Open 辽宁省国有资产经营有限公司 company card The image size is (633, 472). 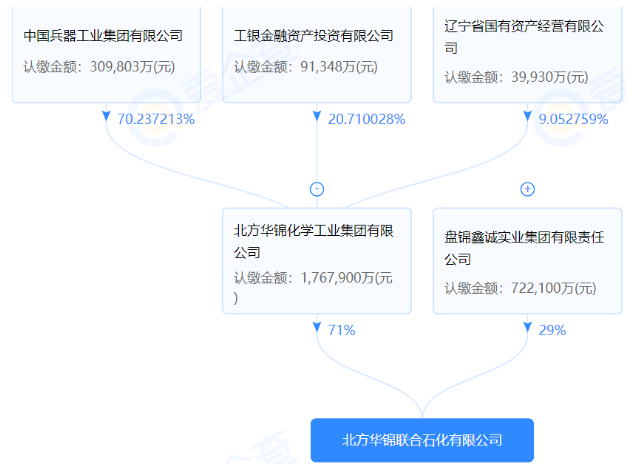point(527,54)
